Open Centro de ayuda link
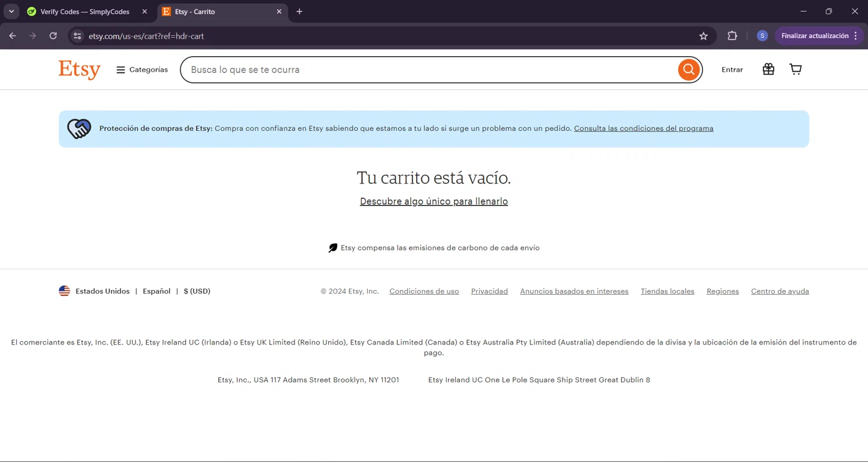 [x=780, y=291]
